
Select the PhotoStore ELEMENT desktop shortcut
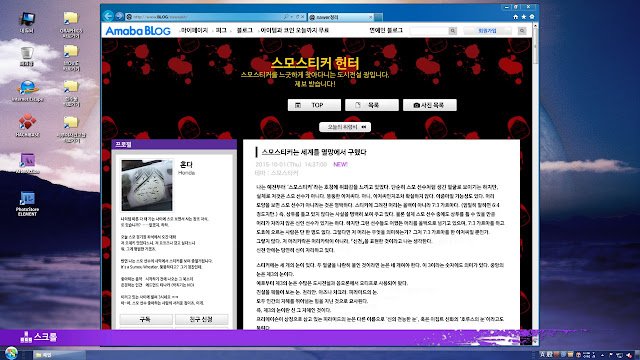27,204
